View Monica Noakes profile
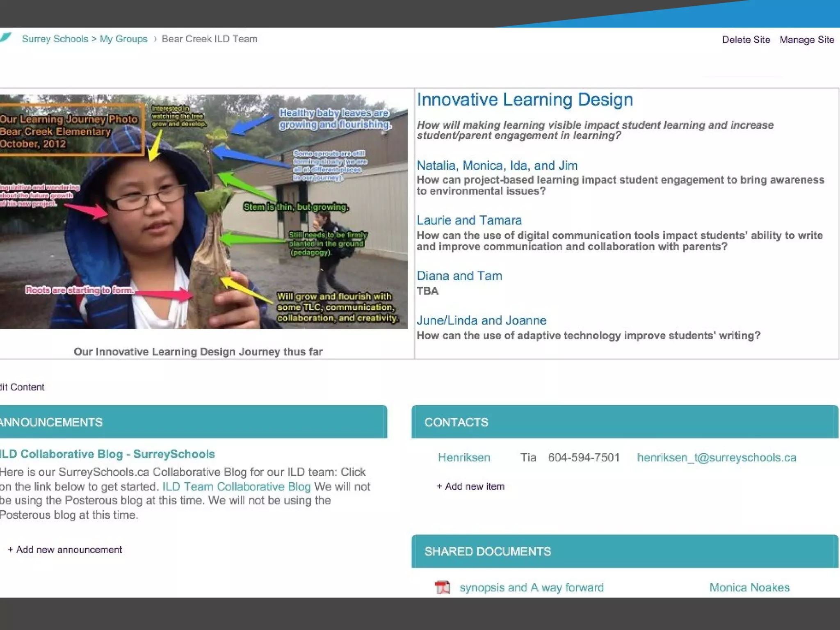The width and height of the screenshot is (840, 630). (749, 587)
